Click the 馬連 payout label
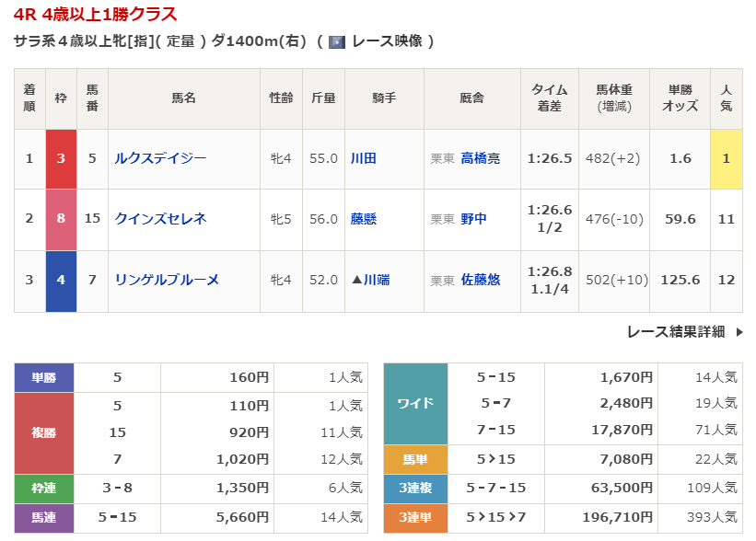The width and height of the screenshot is (756, 541). click(44, 517)
